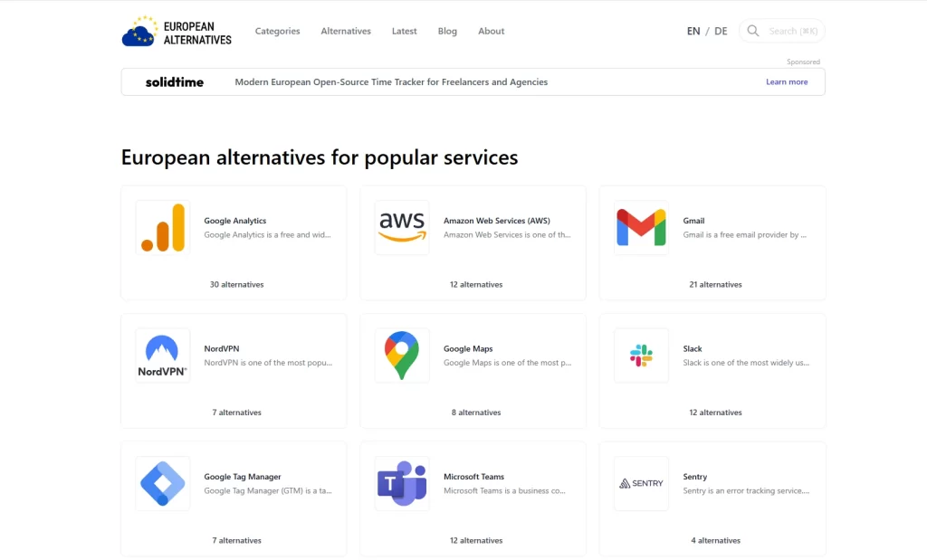Open the Google Analytics bar chart icon

click(163, 227)
